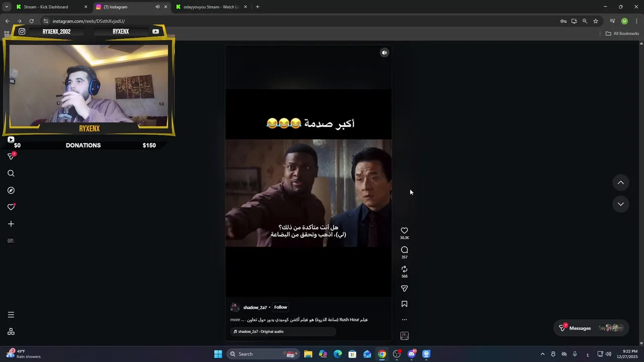Open the reel comments bubble icon
The width and height of the screenshot is (644, 362).
(x=405, y=250)
